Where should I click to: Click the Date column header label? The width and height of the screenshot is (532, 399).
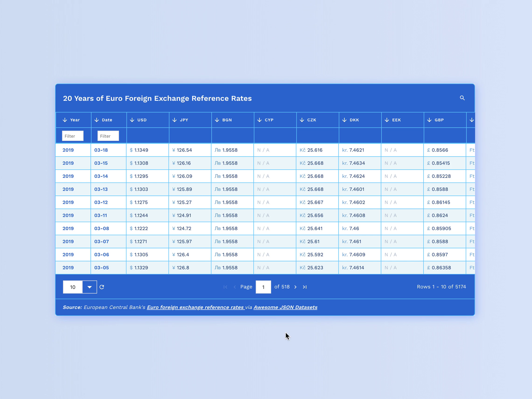[x=107, y=120]
